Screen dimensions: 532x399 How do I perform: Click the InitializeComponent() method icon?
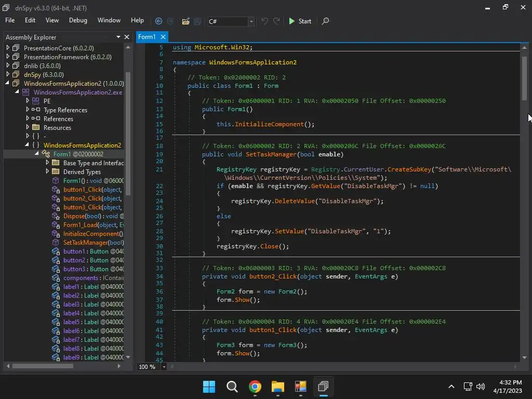56,233
